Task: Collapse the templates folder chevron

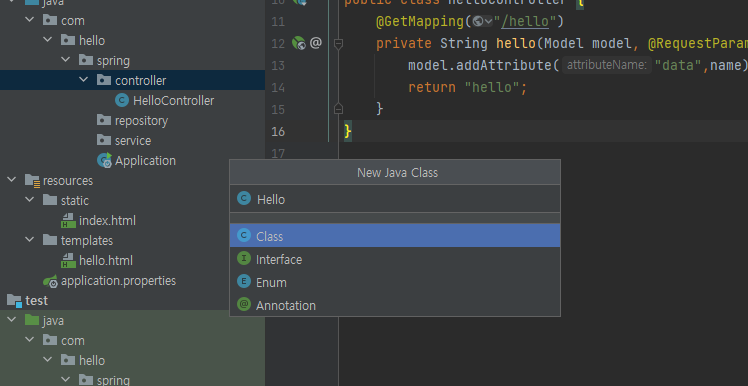Action: [x=30, y=240]
